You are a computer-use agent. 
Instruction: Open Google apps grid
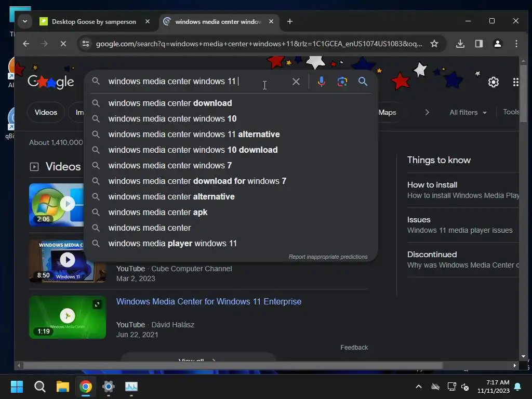pyautogui.click(x=516, y=82)
